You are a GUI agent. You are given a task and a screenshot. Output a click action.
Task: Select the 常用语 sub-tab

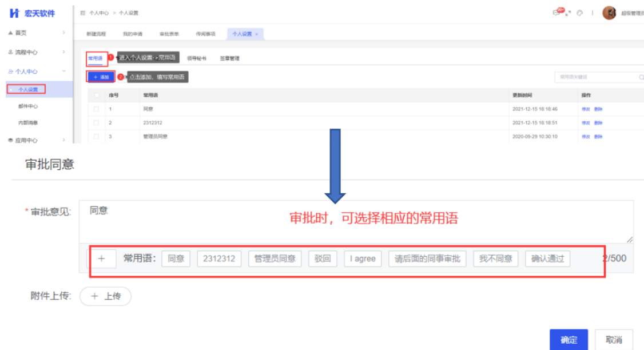click(x=96, y=58)
